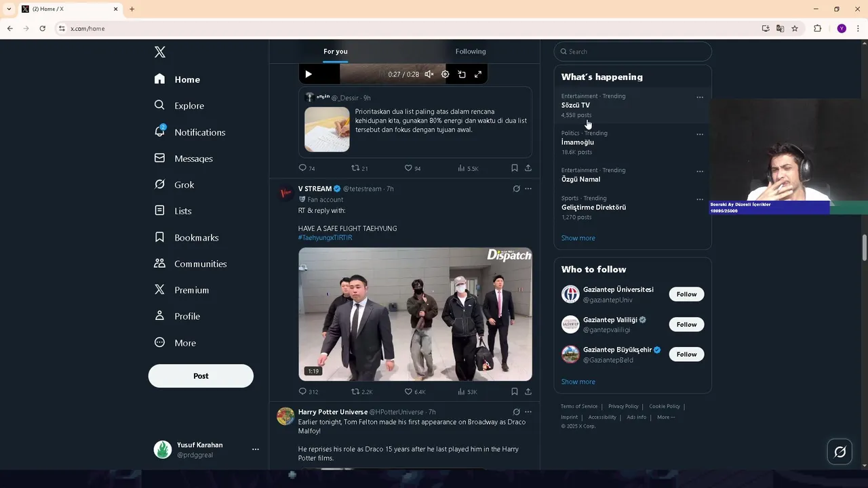
Task: Play the Dispatch airport video
Action: click(x=415, y=314)
